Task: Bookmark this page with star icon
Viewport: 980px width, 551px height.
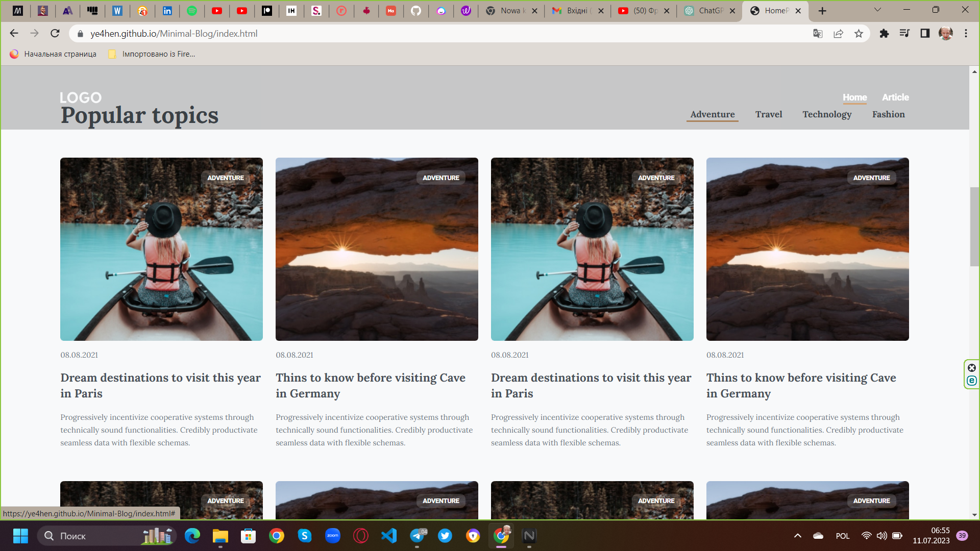Action: pyautogui.click(x=859, y=34)
